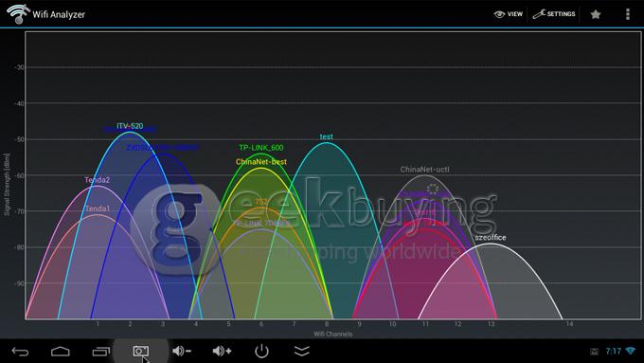Select the szeoffice network label

click(x=491, y=237)
